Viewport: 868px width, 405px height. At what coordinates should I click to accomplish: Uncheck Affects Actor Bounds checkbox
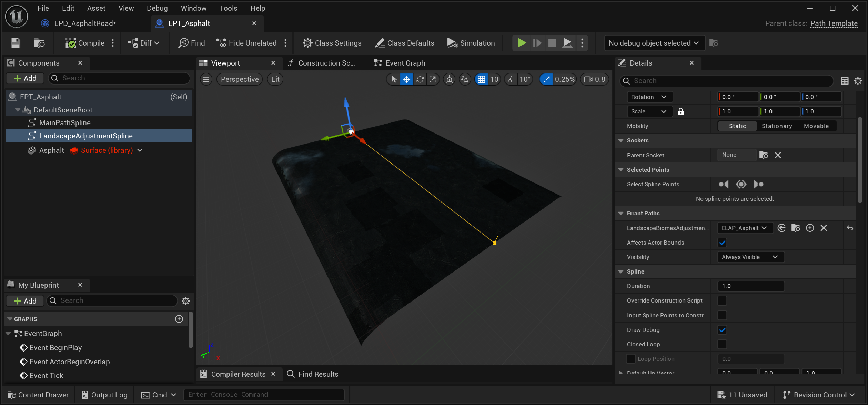click(x=722, y=243)
